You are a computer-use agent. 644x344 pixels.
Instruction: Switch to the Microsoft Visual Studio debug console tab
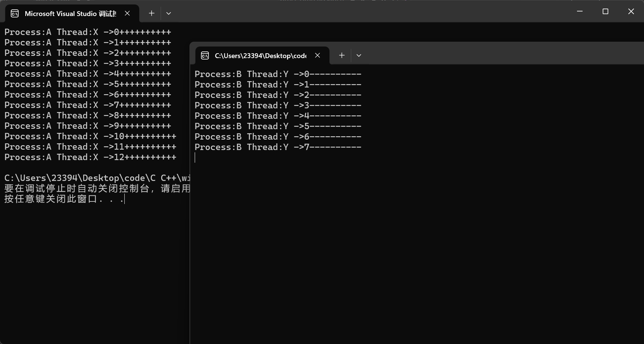pyautogui.click(x=70, y=14)
